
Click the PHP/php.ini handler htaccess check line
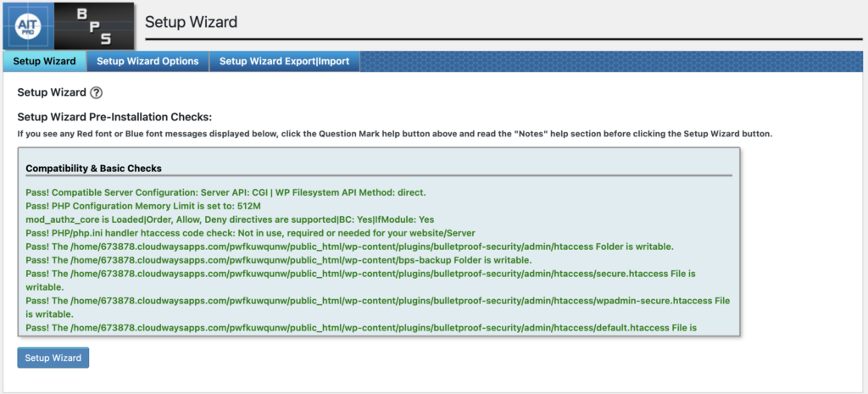pos(250,233)
